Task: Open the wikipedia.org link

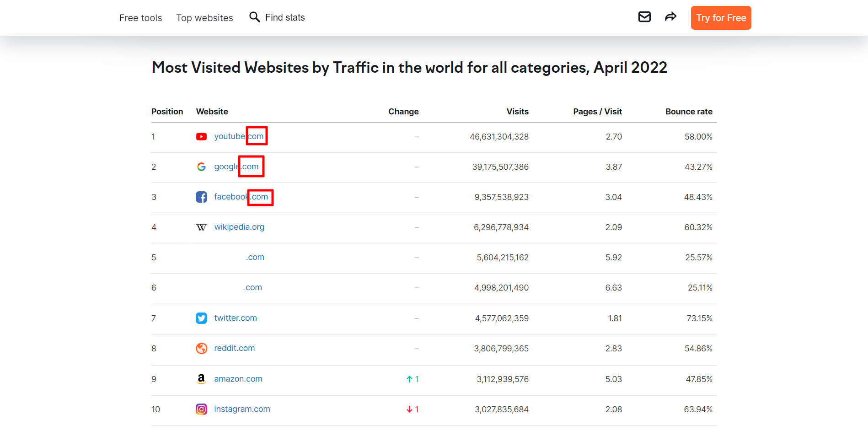Action: (x=239, y=227)
